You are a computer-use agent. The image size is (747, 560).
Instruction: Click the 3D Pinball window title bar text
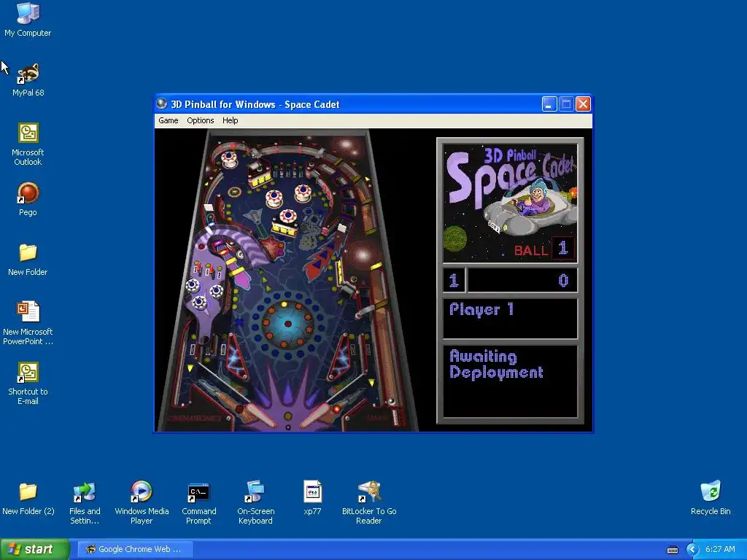[255, 104]
